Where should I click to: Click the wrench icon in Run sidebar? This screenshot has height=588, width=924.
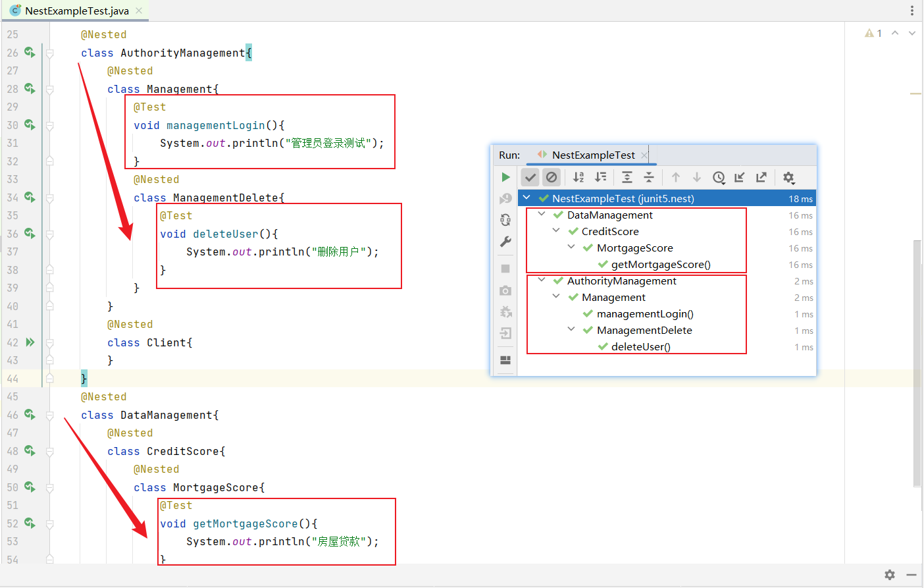(505, 242)
